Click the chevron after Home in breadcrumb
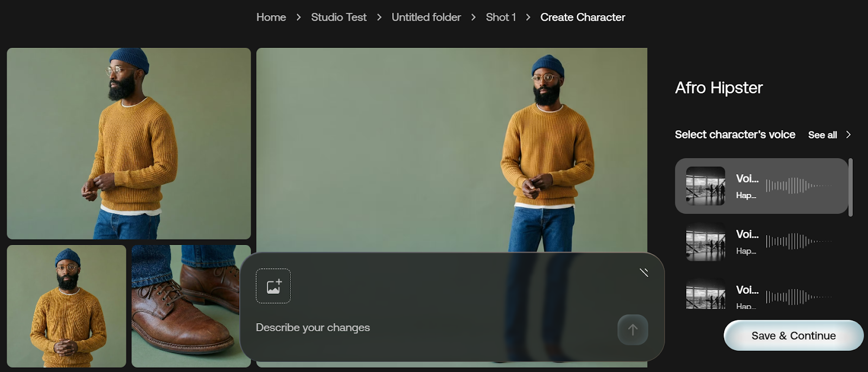Viewport: 868px width, 372px height. 298,17
